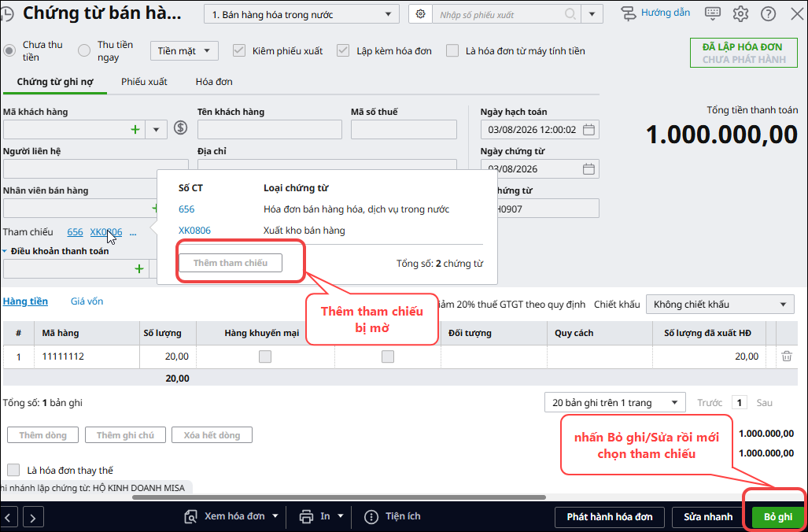Image resolution: width=808 pixels, height=532 pixels.
Task: Select the Chưa thu tiền radio option
Action: (9, 50)
